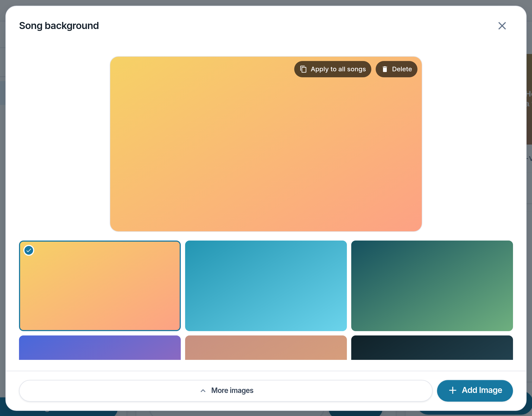Select the dark navy gradient background

[432, 347]
